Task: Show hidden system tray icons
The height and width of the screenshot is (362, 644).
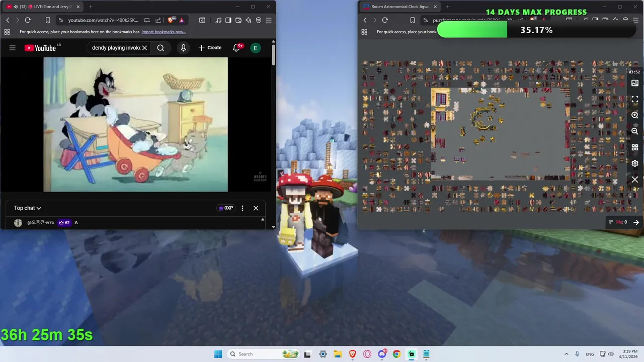Action: tap(566, 354)
